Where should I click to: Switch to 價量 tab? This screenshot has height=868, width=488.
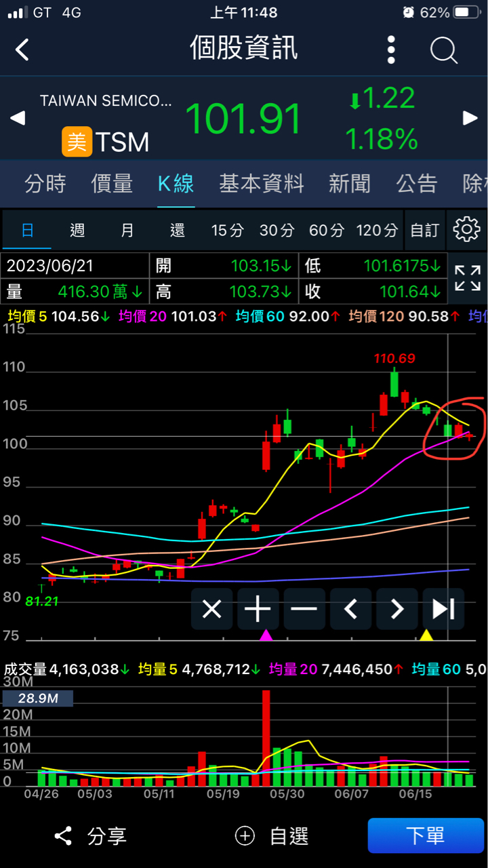point(112,183)
